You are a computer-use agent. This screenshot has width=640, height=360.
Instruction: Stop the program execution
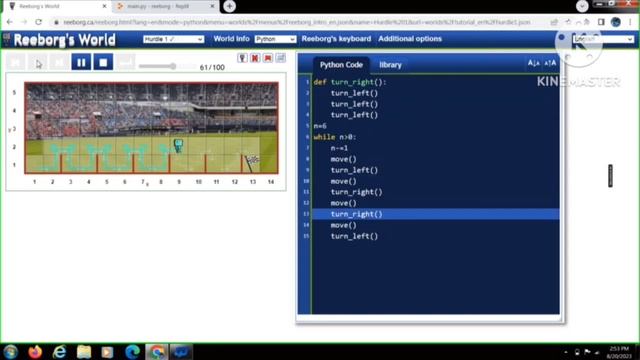point(103,62)
